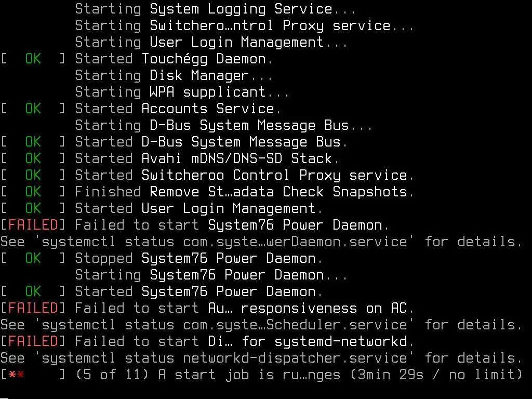Viewport: 532px width, 399px height.
Task: Click the 'com.syste…Scheduler.service' status hint
Action: (299, 325)
